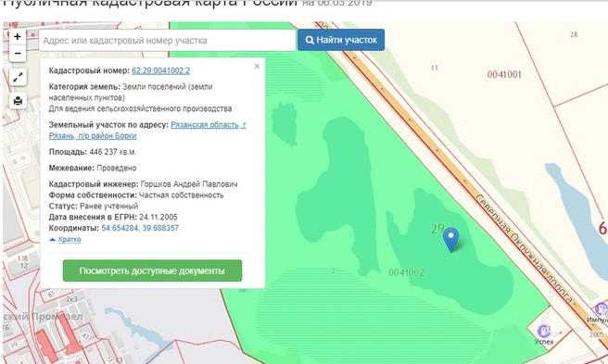The image size is (608, 364).
Task: Open coordinates link 54.654284, 39.688357
Action: [x=140, y=228]
